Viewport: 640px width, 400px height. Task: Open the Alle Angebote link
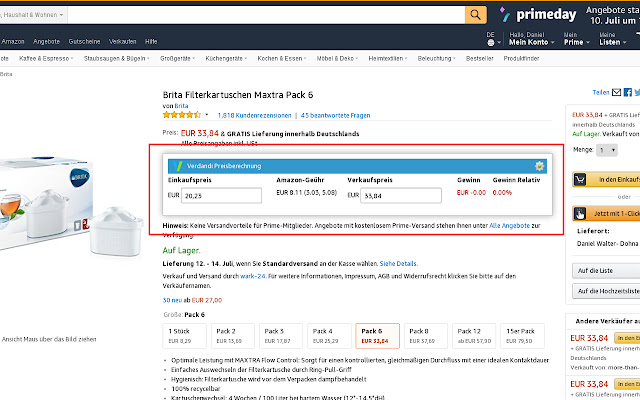coord(509,225)
